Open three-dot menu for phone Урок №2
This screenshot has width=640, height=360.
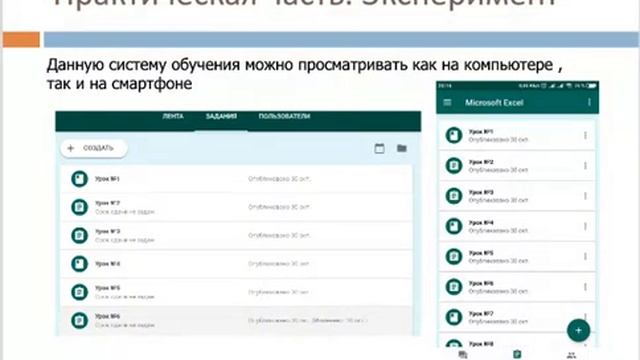coord(585,166)
